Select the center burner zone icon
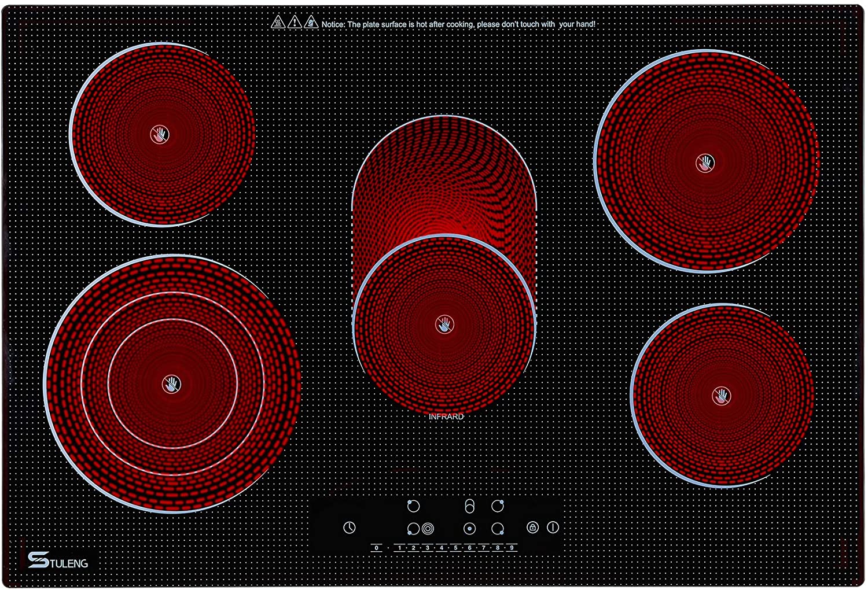This screenshot has height=590, width=868. click(x=469, y=528)
